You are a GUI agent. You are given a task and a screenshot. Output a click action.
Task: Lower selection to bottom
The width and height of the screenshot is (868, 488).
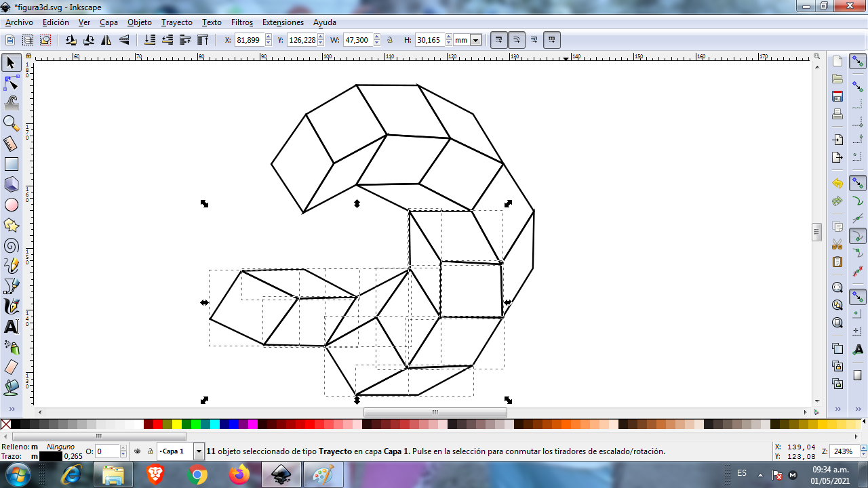[149, 40]
